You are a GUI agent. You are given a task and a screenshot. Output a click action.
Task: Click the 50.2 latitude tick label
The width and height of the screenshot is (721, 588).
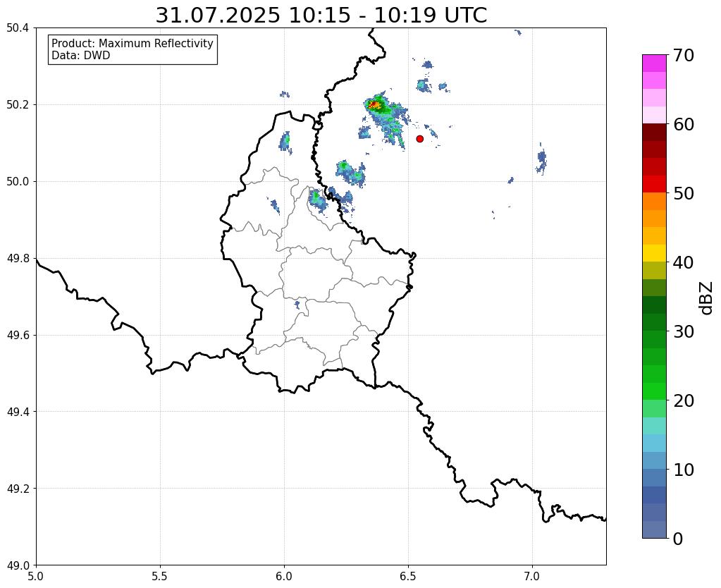click(x=18, y=104)
